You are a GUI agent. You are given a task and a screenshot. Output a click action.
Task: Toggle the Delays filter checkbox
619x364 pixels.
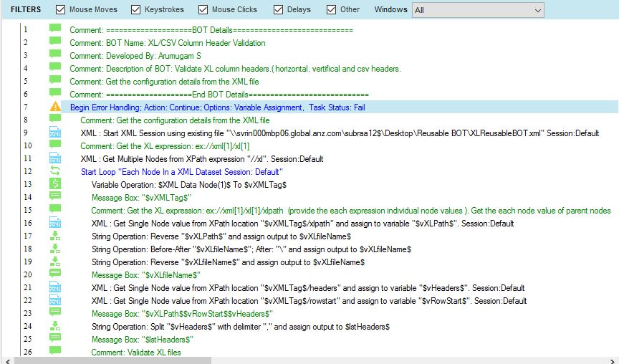point(280,10)
